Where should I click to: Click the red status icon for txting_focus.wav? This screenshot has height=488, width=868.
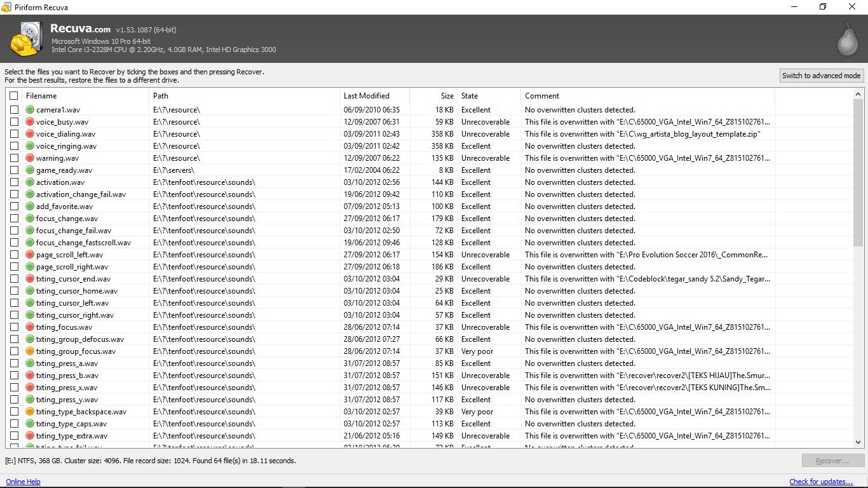pos(30,327)
